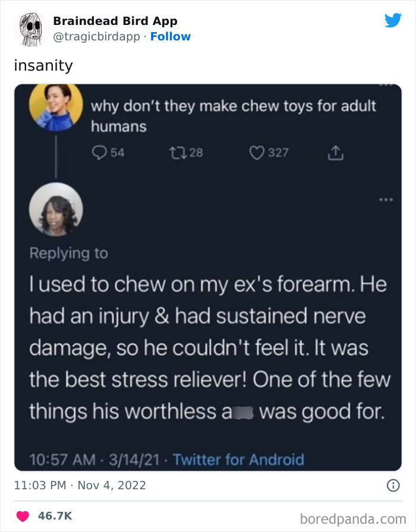Like the chew toys tweet (327 heart)
The width and height of the screenshot is (416, 532).
257,153
